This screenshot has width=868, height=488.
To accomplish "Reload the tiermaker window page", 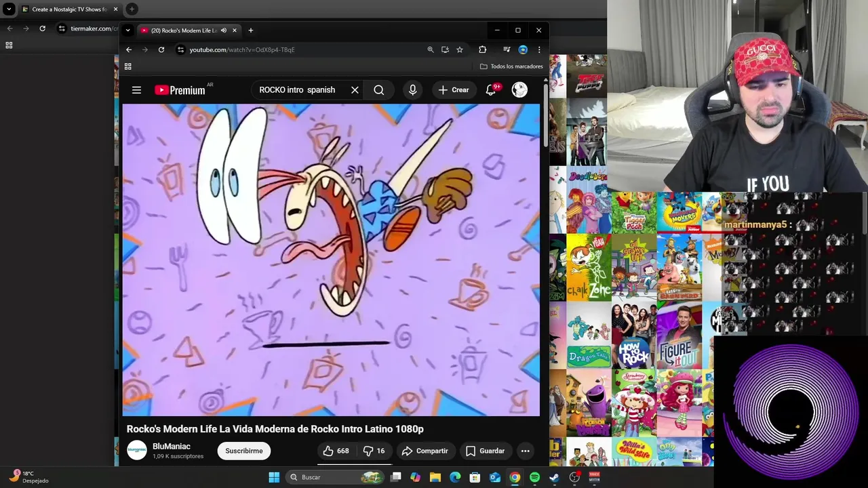I will pyautogui.click(x=42, y=28).
